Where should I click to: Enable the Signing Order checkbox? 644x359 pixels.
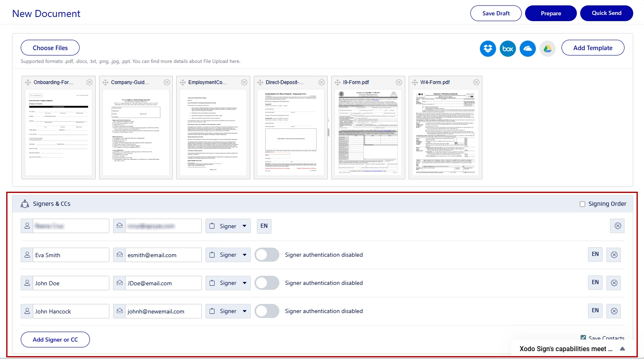[x=582, y=204]
